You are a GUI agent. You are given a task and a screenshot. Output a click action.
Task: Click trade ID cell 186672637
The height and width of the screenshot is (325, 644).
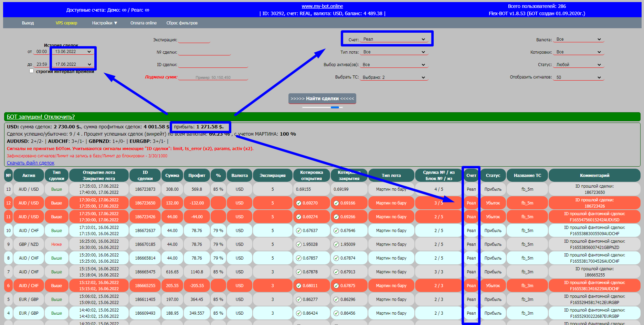145,231
